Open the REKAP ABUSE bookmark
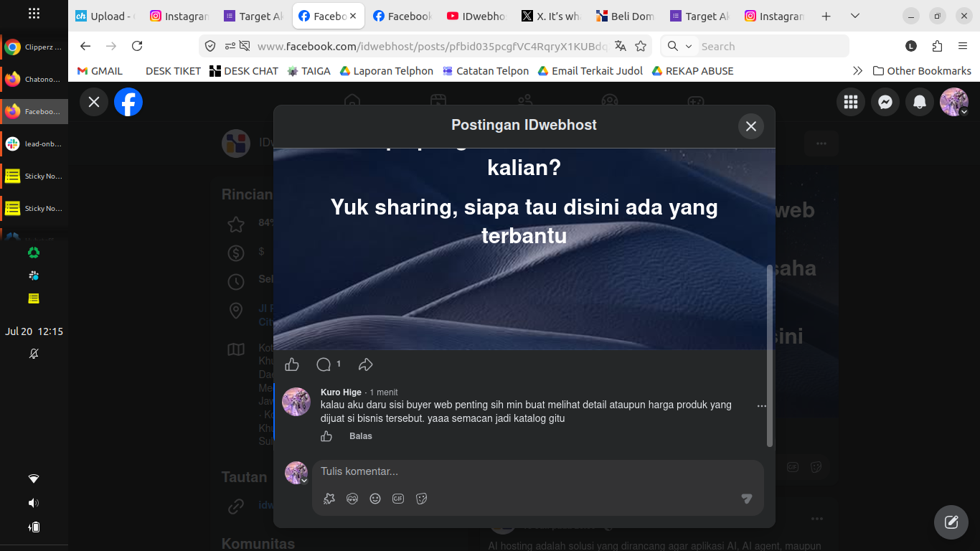Viewport: 980px width, 551px height. point(693,71)
